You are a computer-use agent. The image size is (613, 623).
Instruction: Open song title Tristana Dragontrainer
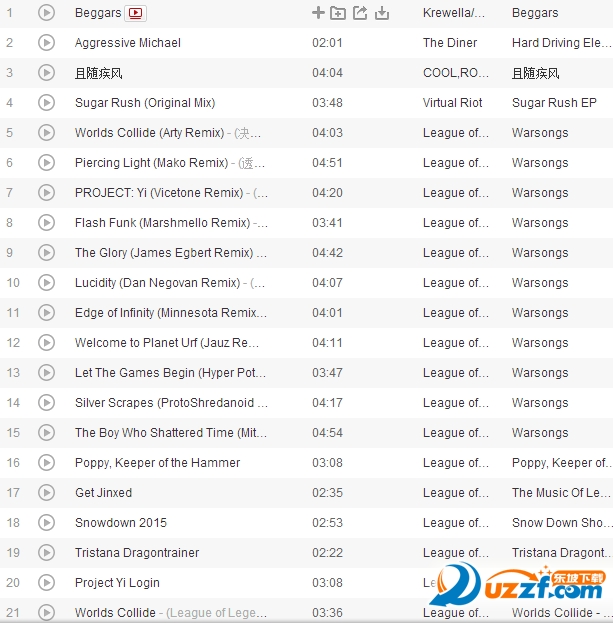pyautogui.click(x=137, y=553)
